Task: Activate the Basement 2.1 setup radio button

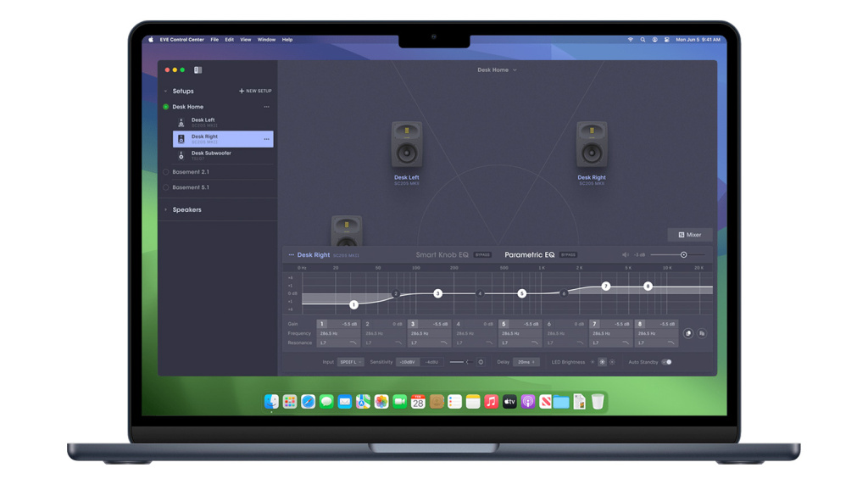Action: [166, 172]
